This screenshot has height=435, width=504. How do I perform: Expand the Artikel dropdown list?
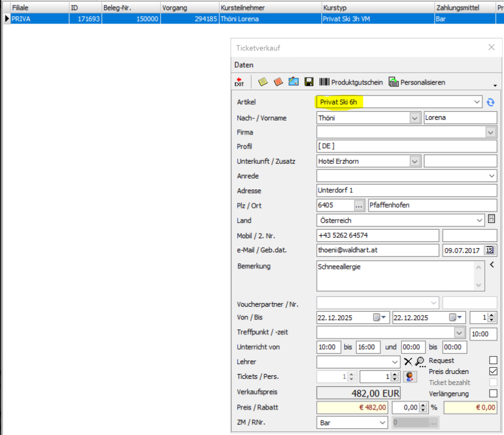coord(477,102)
